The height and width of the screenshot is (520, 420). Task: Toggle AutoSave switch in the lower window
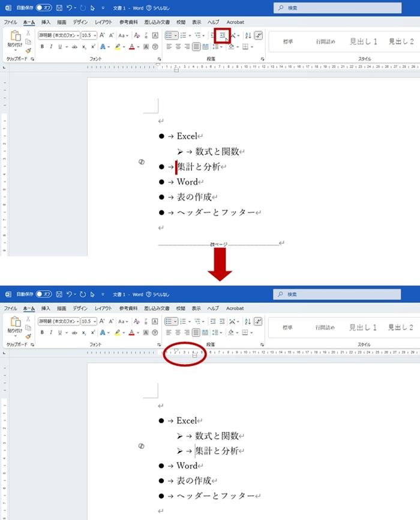coord(44,294)
